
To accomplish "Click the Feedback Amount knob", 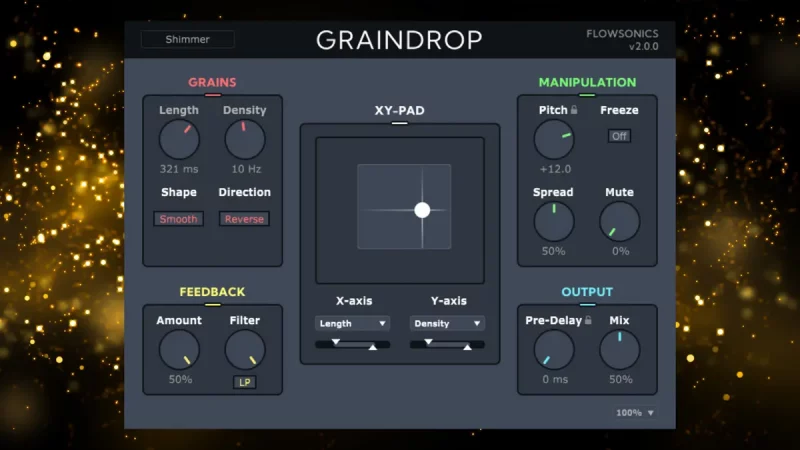I will 179,350.
